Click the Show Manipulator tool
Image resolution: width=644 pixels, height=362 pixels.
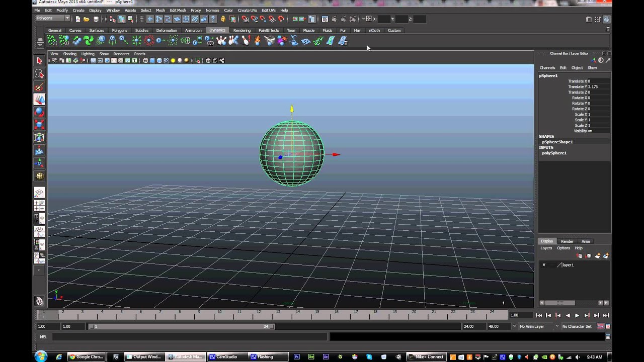click(39, 163)
